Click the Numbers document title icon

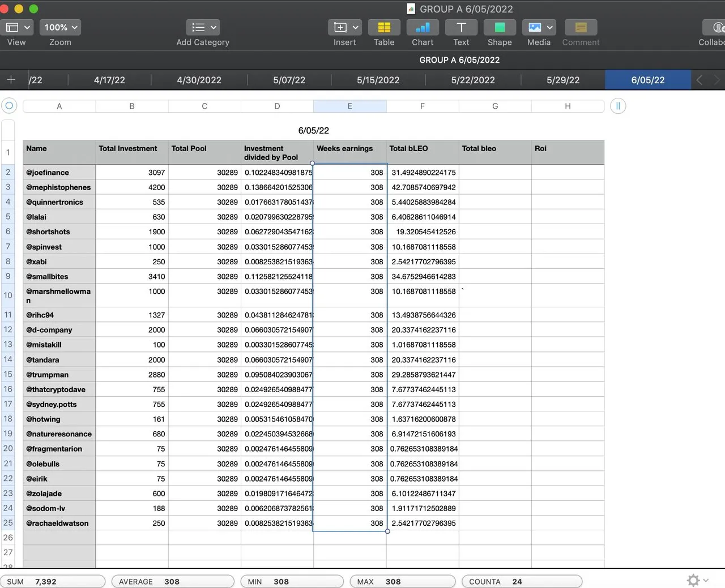pyautogui.click(x=411, y=8)
